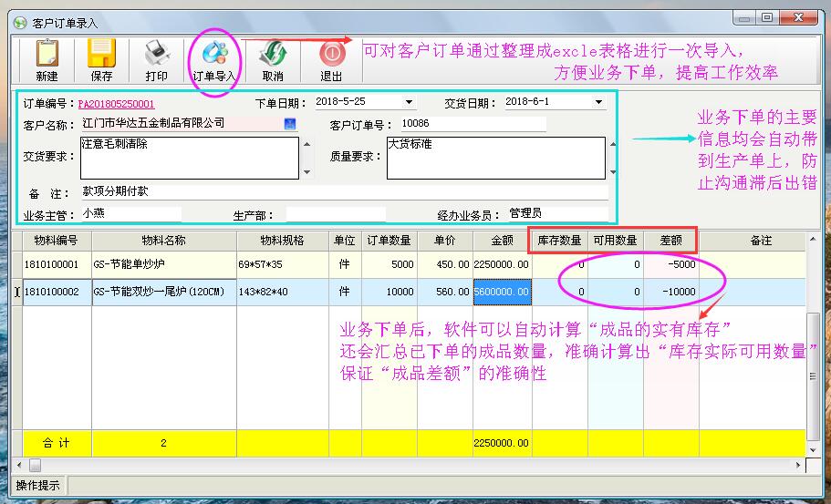Open the 订单导入 (Order Import) tool

(x=214, y=60)
